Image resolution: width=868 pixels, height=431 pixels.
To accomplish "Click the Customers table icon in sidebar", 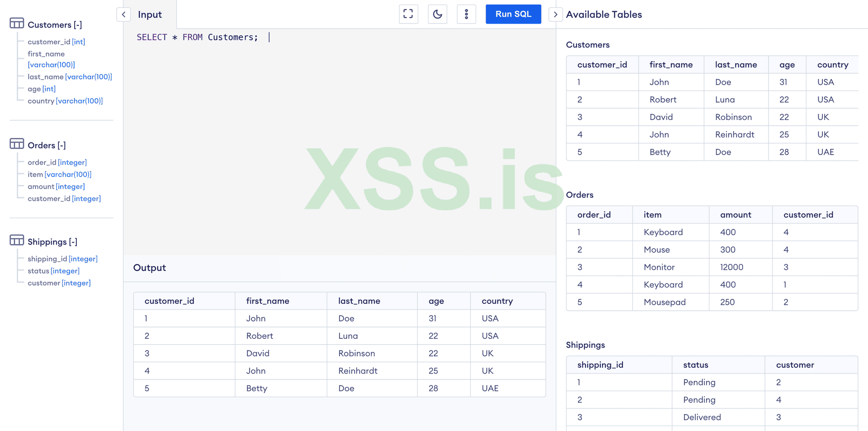I will pos(17,24).
